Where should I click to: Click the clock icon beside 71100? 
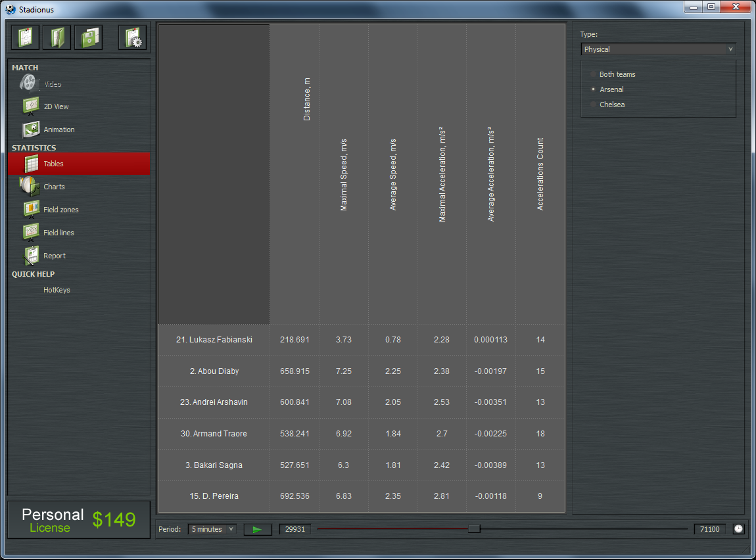click(739, 529)
